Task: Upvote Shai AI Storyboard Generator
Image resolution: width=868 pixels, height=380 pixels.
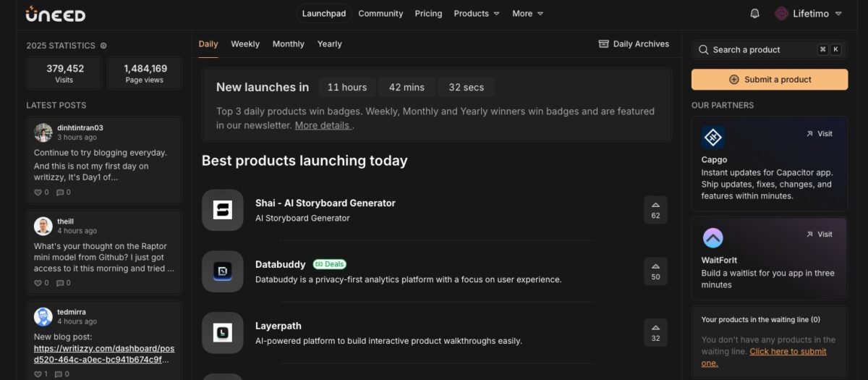Action: coord(655,210)
